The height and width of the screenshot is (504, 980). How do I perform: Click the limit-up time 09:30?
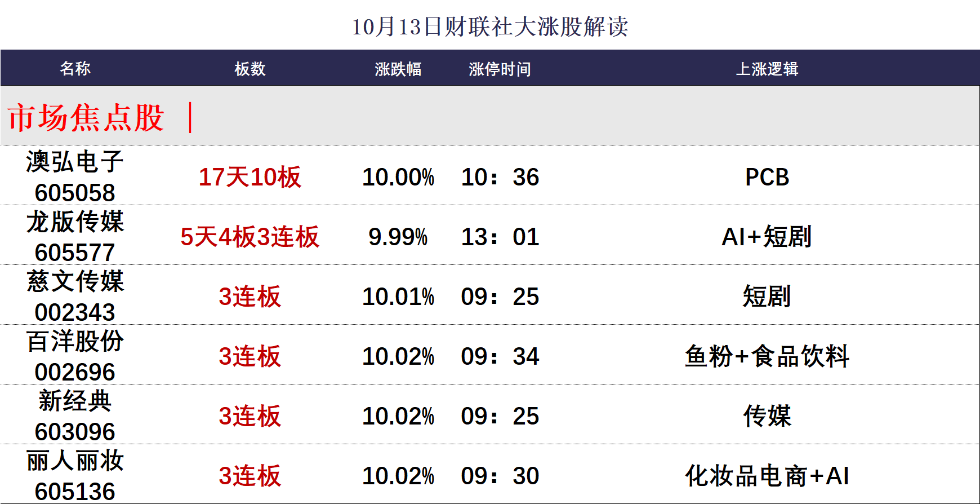pyautogui.click(x=500, y=476)
